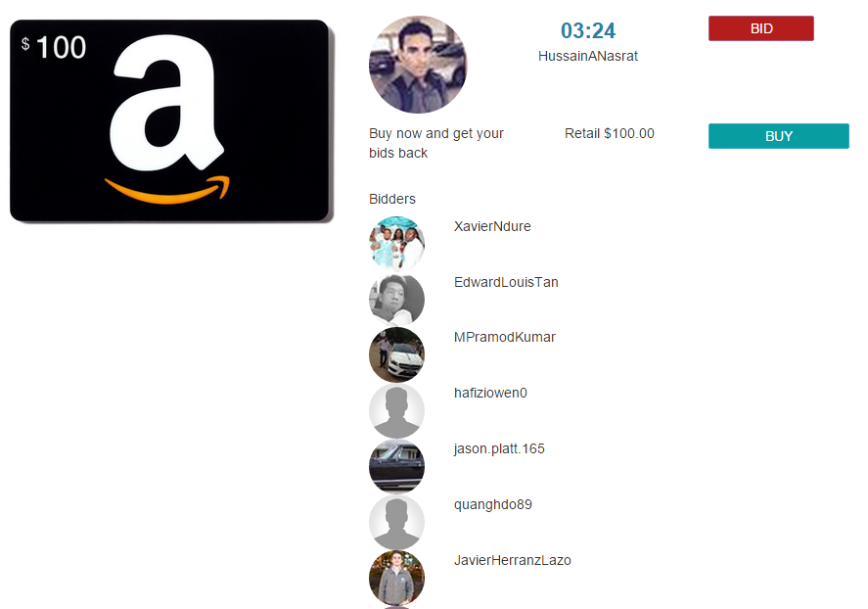Open HussainANasrat's large profile picture
This screenshot has width=868, height=609.
pos(418,65)
